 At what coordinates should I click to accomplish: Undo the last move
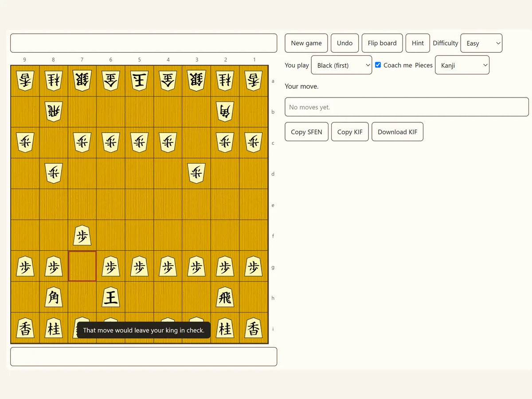pos(344,43)
